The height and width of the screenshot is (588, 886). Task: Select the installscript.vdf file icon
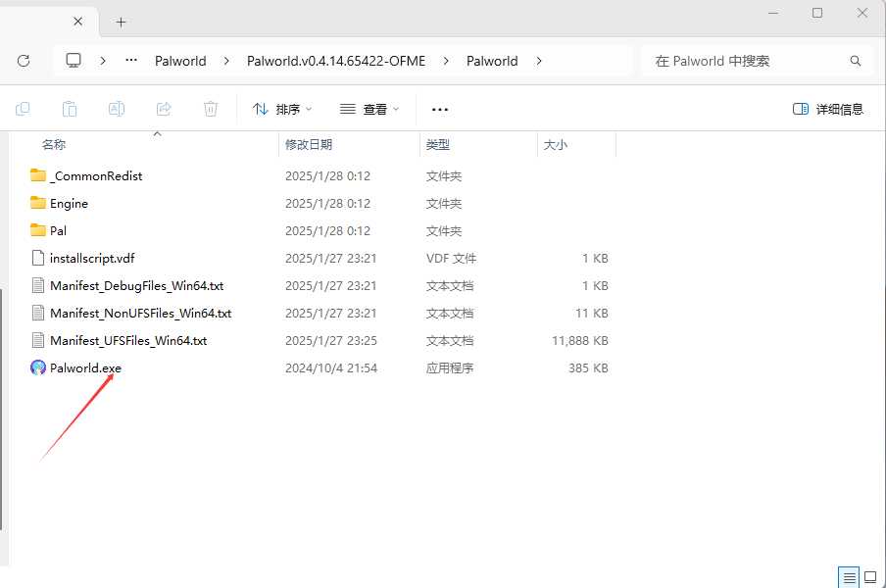pos(38,258)
